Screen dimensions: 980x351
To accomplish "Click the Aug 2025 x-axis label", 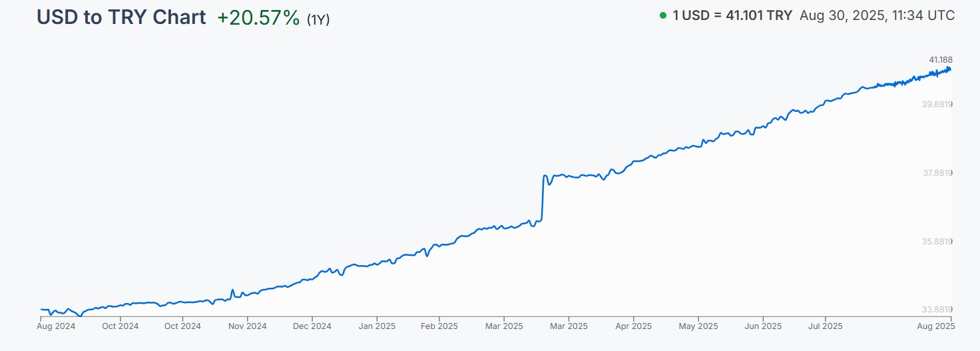I will click(935, 326).
